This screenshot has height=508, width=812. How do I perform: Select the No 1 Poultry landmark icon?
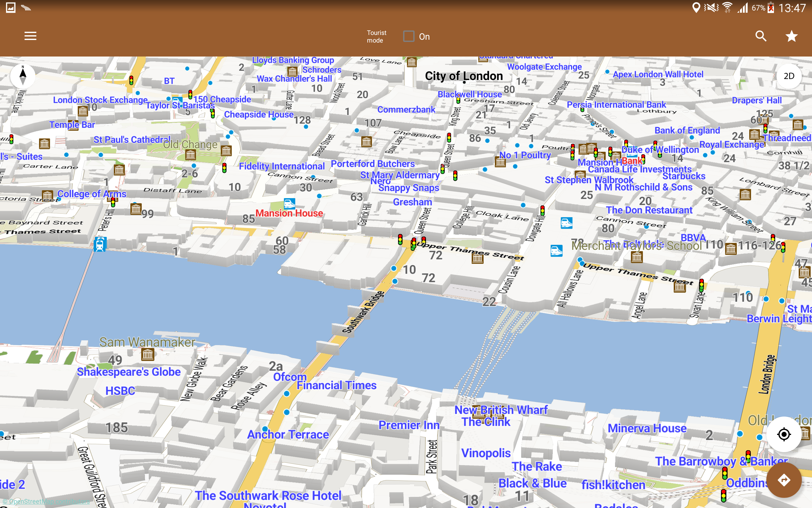tap(500, 162)
